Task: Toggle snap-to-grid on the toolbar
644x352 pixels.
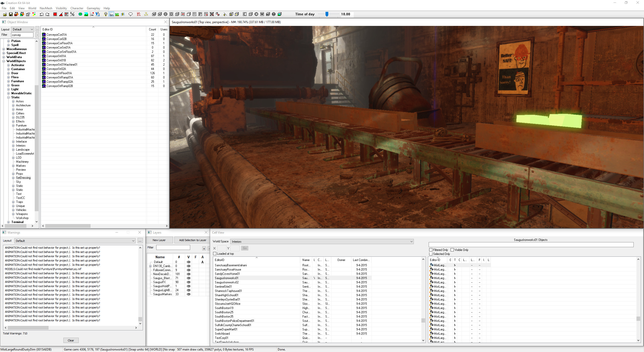Action: click(x=55, y=14)
